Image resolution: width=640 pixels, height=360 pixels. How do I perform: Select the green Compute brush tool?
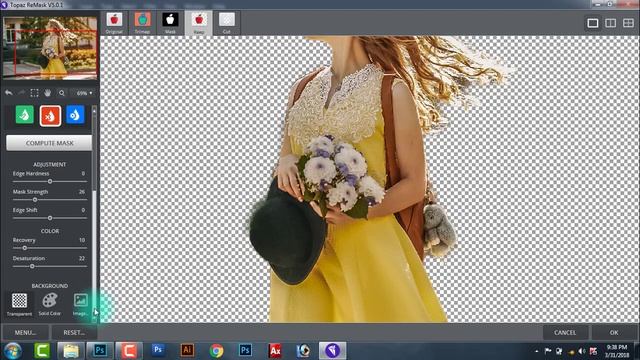tap(24, 115)
